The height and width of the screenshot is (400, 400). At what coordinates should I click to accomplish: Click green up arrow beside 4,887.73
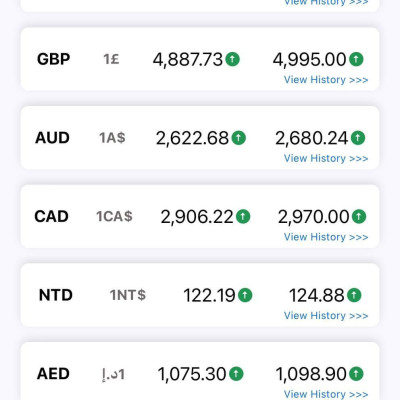tap(233, 59)
